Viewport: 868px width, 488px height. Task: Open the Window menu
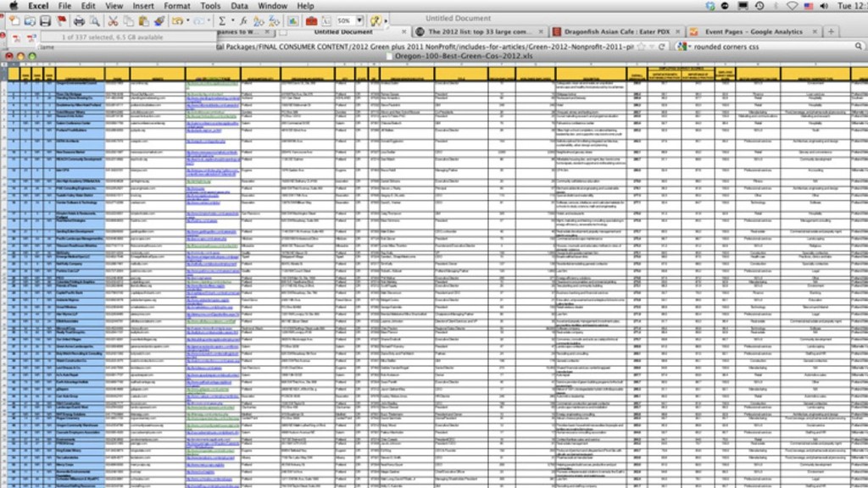click(272, 6)
